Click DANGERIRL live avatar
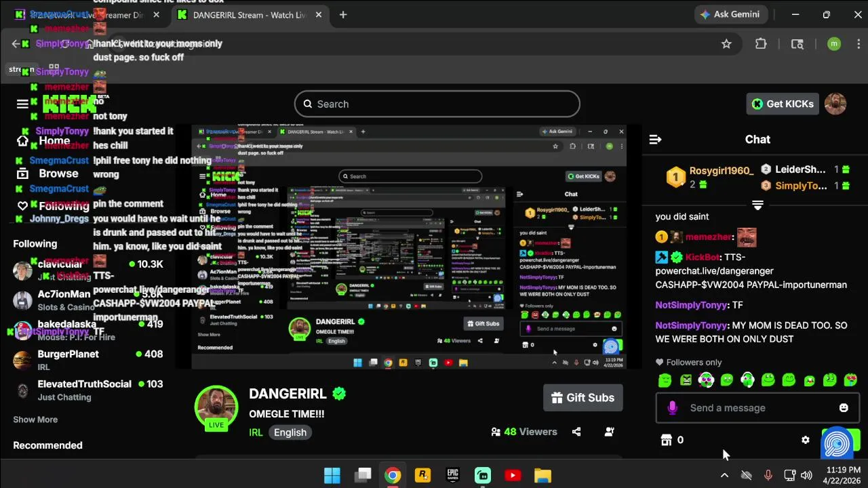 (216, 409)
